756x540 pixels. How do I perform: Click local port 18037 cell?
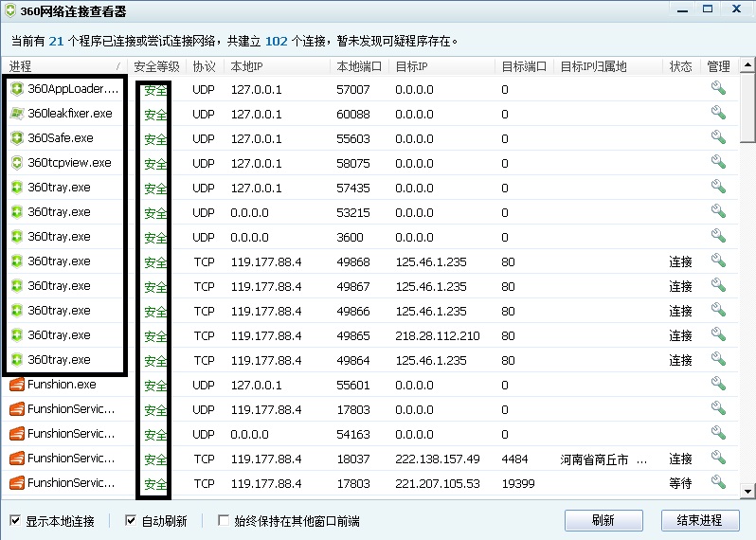point(353,459)
